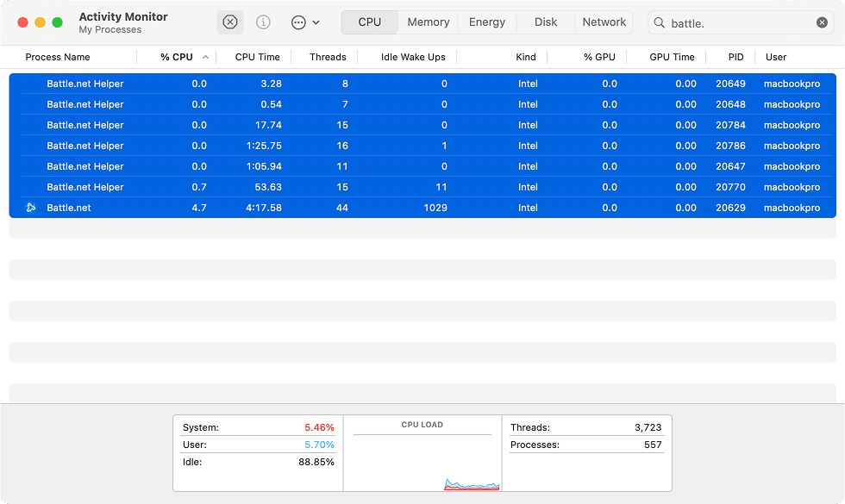Switch to the Memory tab
The width and height of the screenshot is (845, 504).
[429, 22]
